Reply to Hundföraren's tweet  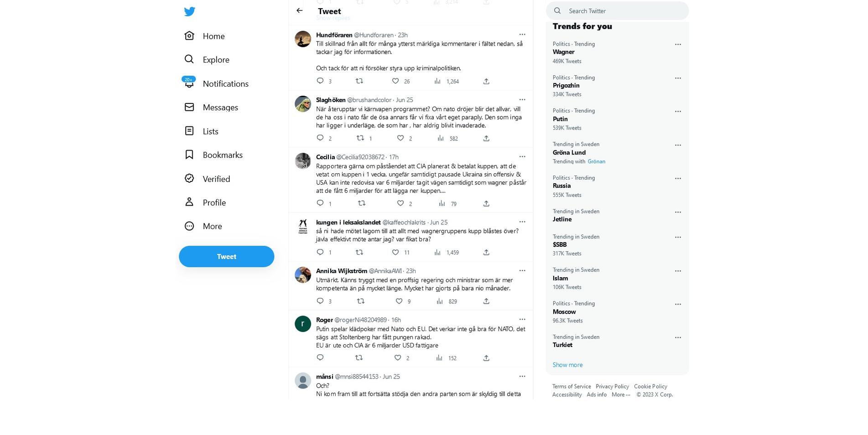(x=320, y=81)
